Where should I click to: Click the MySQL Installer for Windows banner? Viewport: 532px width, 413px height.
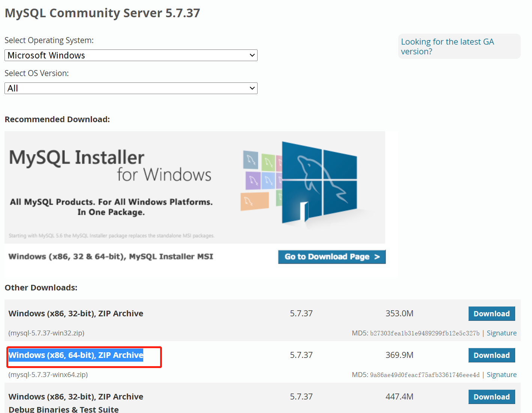click(x=195, y=187)
